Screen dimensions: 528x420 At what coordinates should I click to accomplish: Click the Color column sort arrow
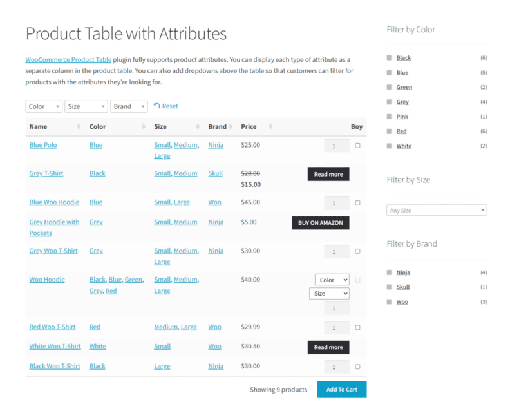144,126
